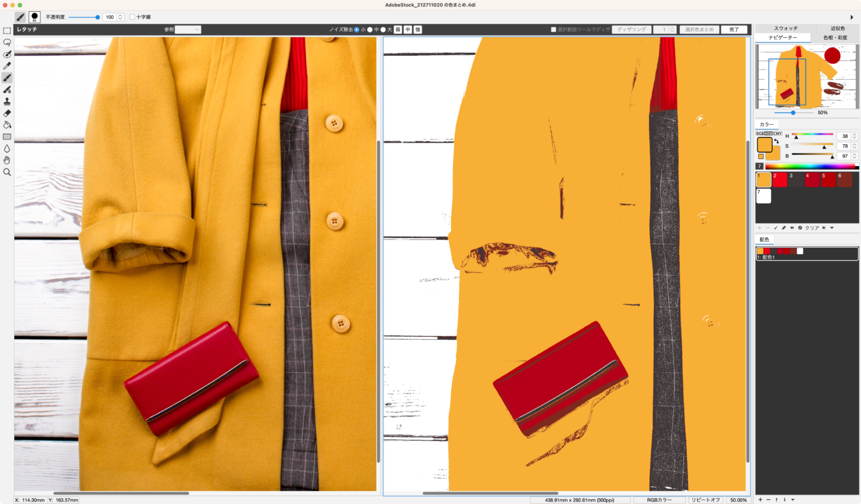
Task: Switch to the スウォッチ tab
Action: [x=785, y=28]
